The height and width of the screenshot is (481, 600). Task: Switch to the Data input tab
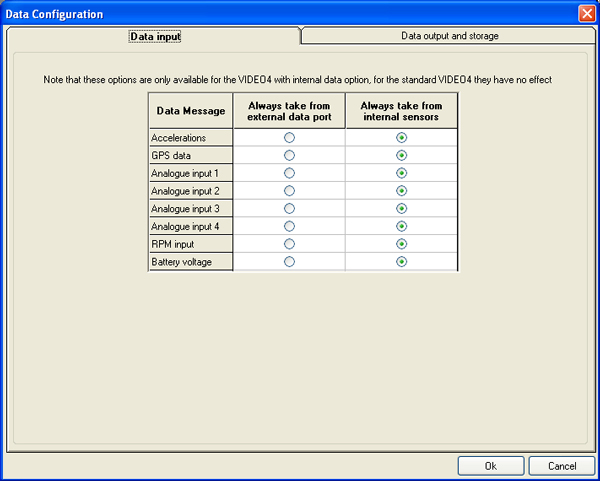tap(155, 36)
